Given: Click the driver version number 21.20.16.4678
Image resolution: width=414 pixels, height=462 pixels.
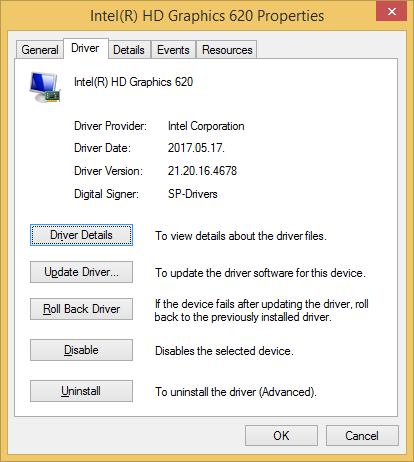Looking at the screenshot, I should pos(202,171).
